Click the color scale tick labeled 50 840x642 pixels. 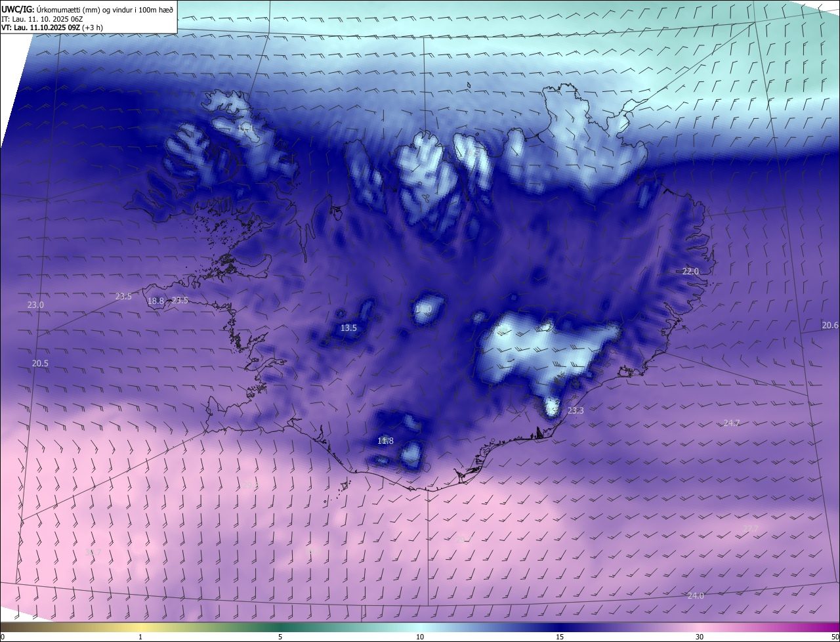835,637
